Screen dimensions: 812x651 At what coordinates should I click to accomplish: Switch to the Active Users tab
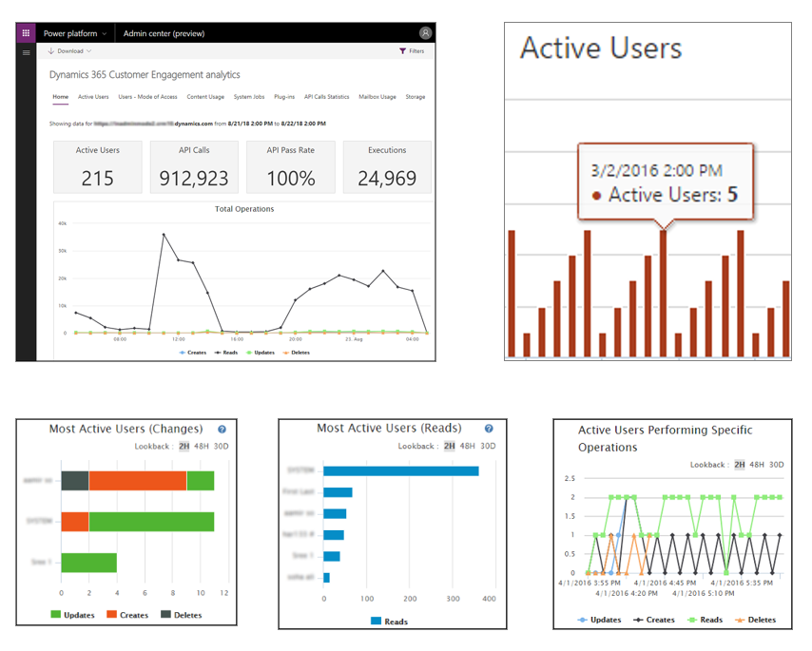(x=93, y=97)
